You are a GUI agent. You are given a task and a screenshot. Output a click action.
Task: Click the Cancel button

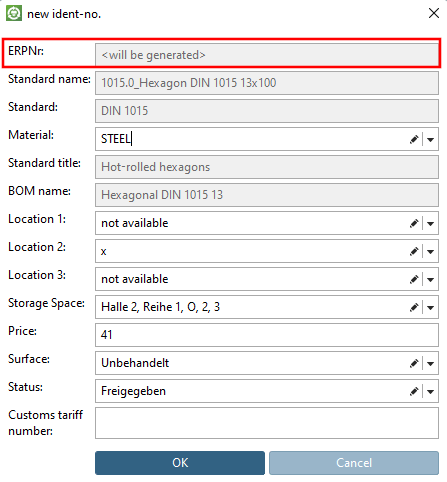pos(354,463)
